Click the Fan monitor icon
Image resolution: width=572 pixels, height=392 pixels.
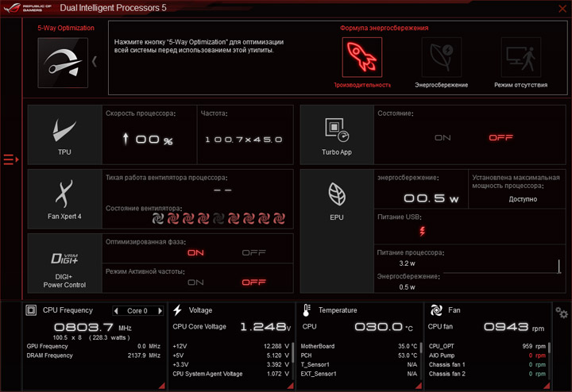click(x=436, y=310)
